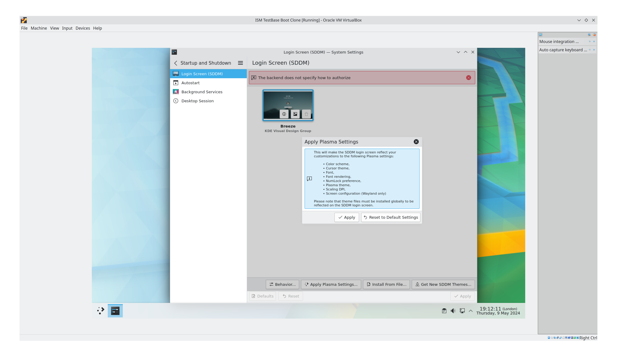Viewport: 617px width, 364px height.
Task: Click Reset to Default Settings button
Action: (x=391, y=217)
